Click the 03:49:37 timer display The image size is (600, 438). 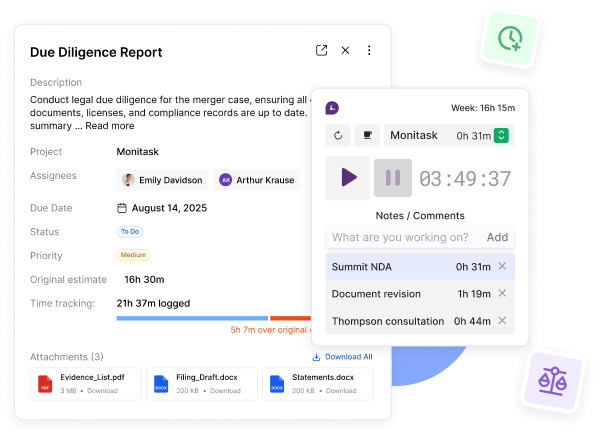point(465,179)
